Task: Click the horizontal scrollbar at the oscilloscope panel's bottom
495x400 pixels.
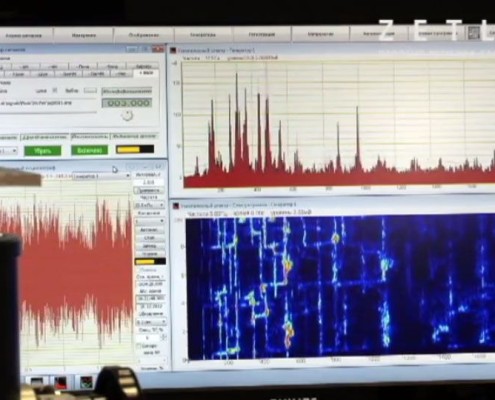Action: coord(153,361)
